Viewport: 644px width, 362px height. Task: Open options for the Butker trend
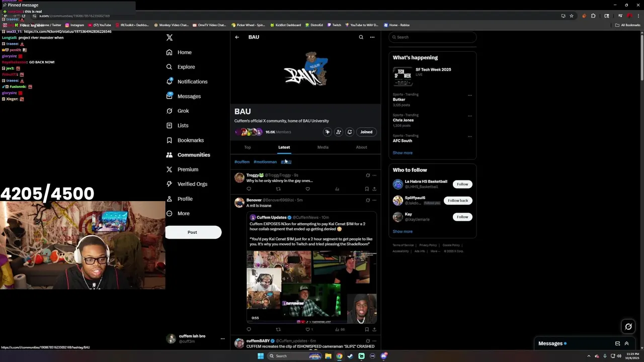(x=470, y=95)
